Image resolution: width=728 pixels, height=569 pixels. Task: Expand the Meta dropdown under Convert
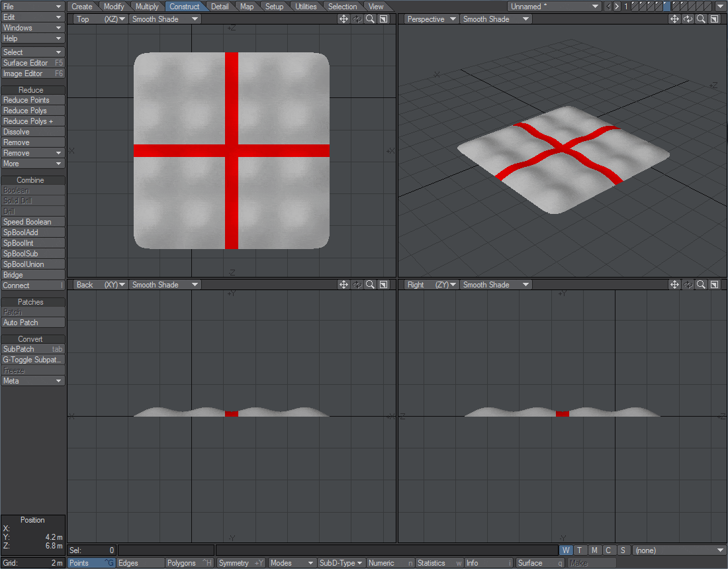[32, 381]
